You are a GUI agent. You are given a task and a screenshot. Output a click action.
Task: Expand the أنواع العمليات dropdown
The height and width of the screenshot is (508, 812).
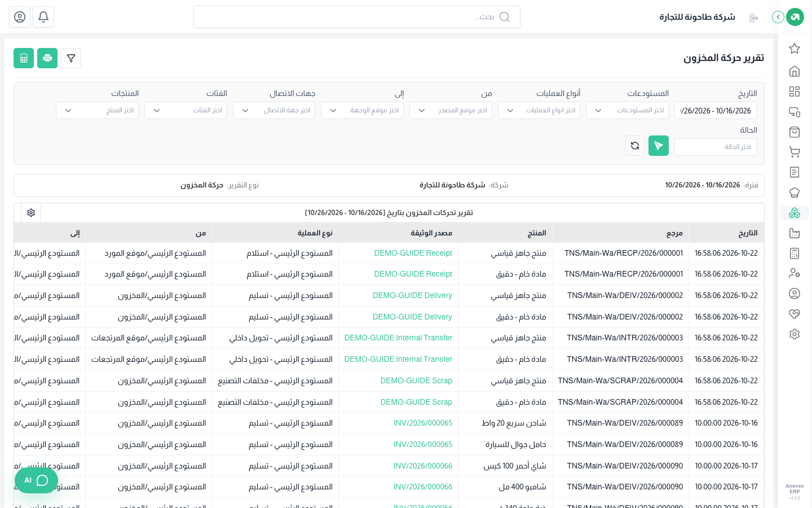coord(539,111)
